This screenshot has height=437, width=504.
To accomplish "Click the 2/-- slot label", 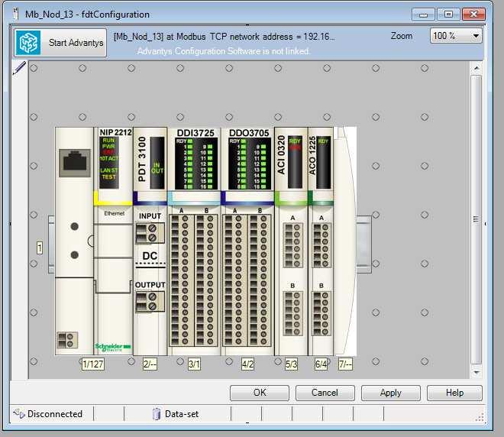I will point(150,364).
